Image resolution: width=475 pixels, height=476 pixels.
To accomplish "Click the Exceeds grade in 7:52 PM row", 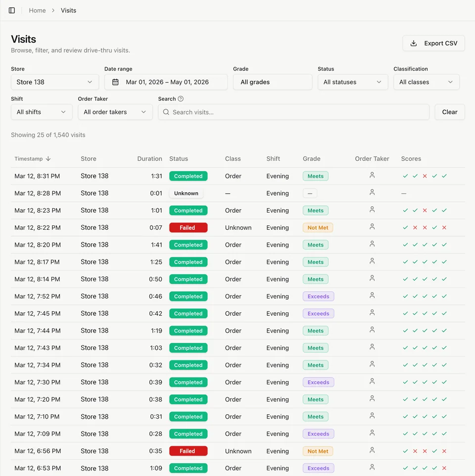I will 319,296.
